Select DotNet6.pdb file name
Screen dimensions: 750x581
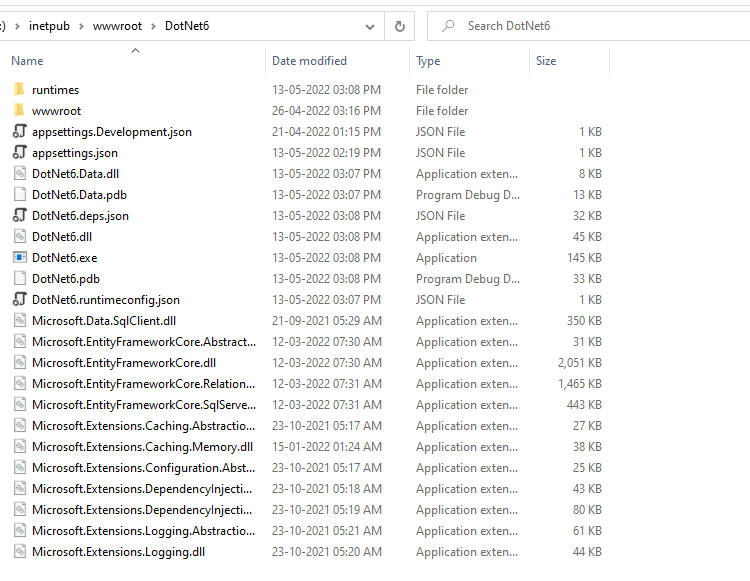[x=66, y=279]
